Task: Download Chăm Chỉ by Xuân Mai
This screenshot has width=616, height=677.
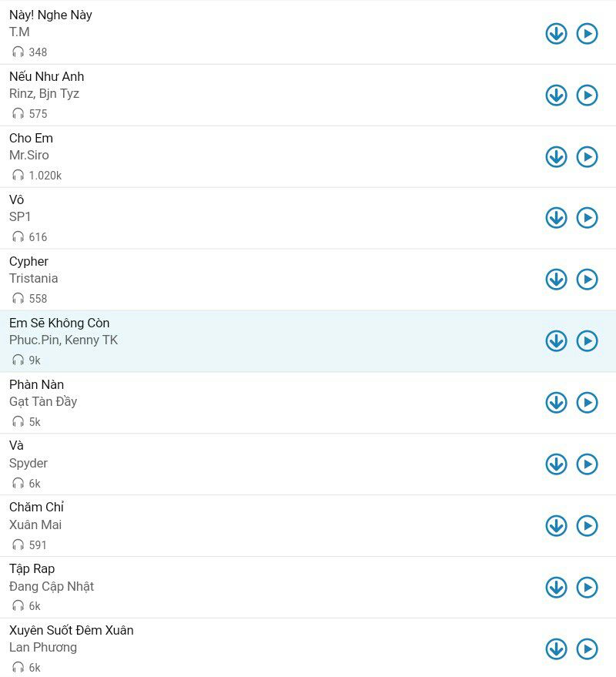Action: [556, 526]
